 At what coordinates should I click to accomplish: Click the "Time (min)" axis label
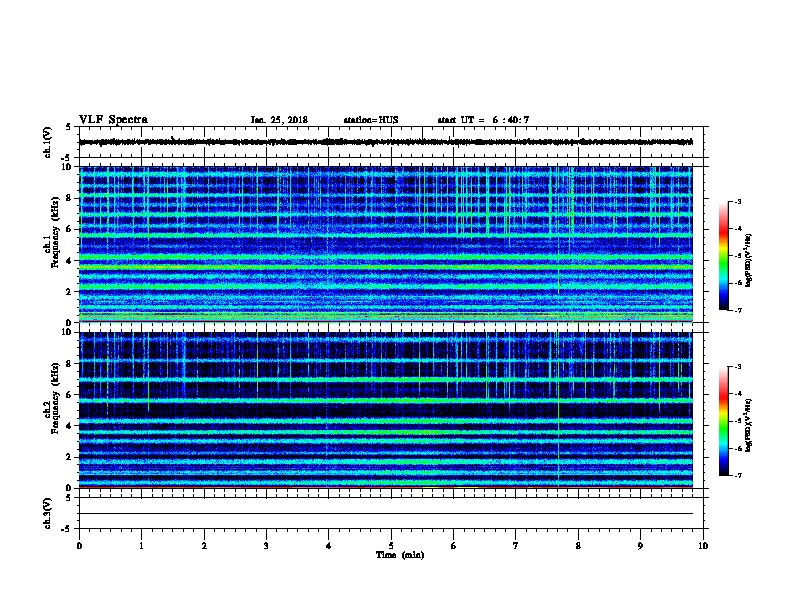tap(400, 555)
